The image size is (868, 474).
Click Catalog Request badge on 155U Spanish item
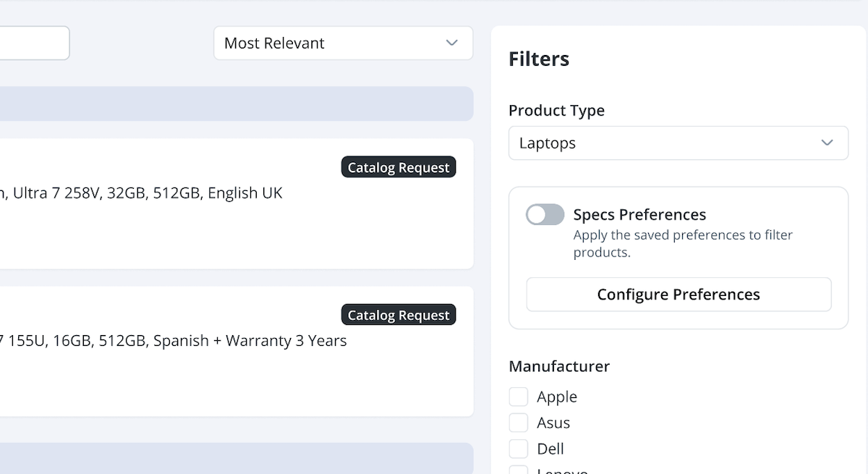(x=399, y=315)
